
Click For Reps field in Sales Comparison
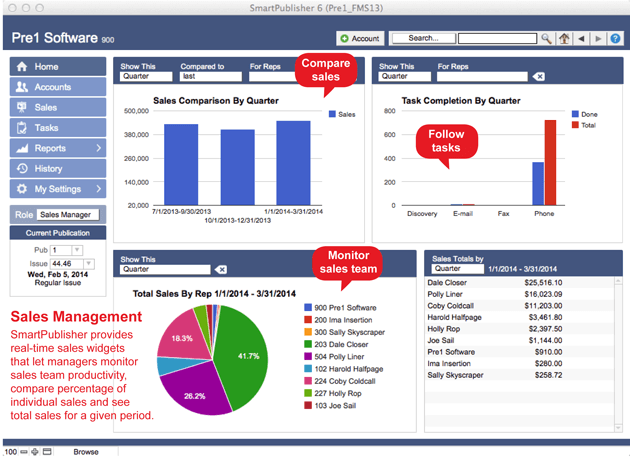(x=273, y=76)
